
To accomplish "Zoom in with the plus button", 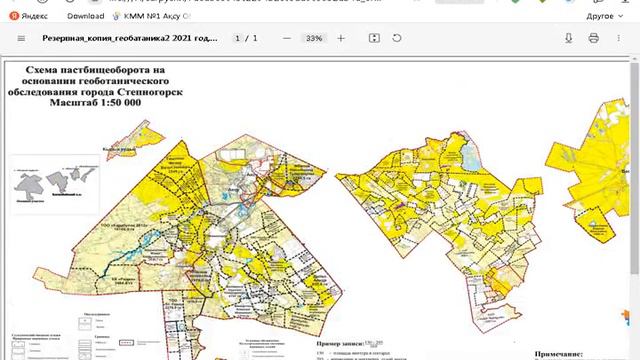I will (341, 38).
